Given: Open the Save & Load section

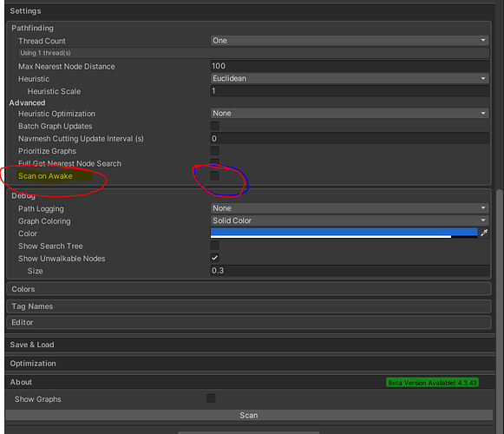Looking at the screenshot, I should click(x=250, y=345).
